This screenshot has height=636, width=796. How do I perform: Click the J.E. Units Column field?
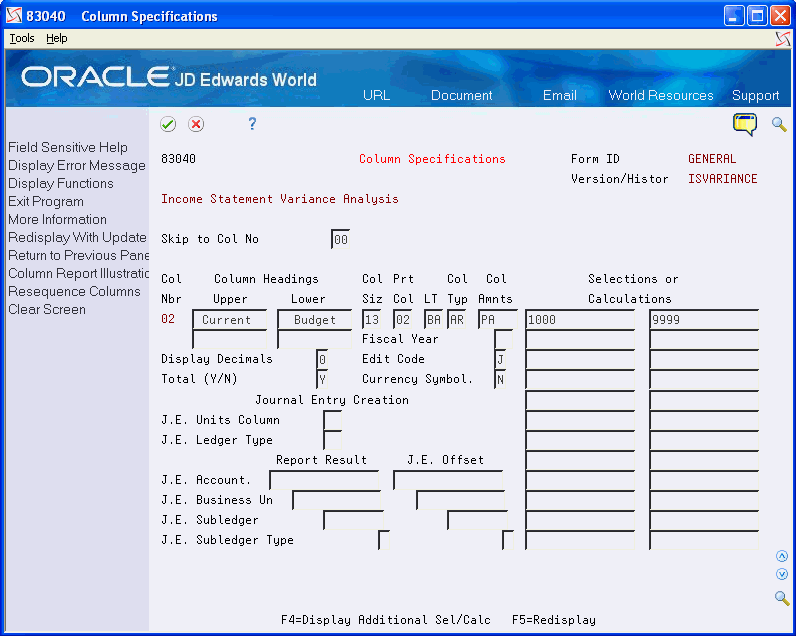tap(333, 420)
